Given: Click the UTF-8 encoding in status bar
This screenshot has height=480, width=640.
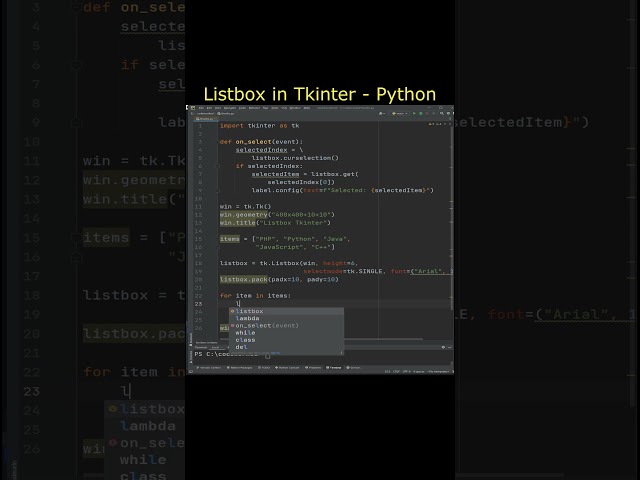Looking at the screenshot, I should pos(407,371).
